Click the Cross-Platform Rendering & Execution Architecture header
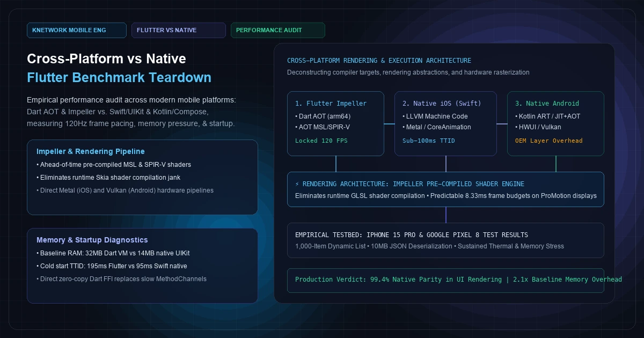644x338 pixels. pos(379,61)
